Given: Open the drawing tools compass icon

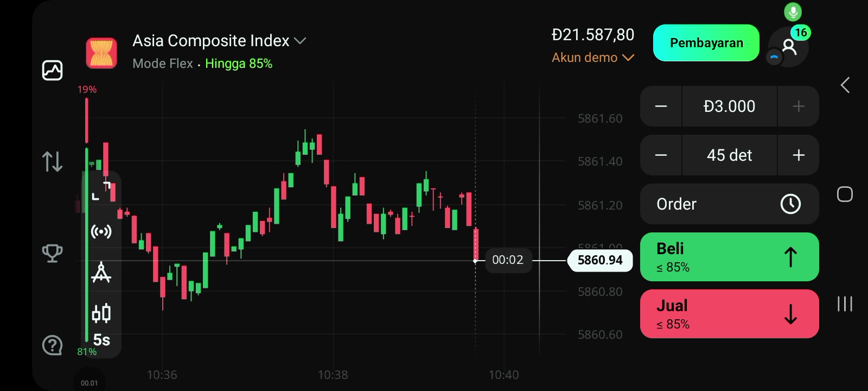Looking at the screenshot, I should [101, 273].
